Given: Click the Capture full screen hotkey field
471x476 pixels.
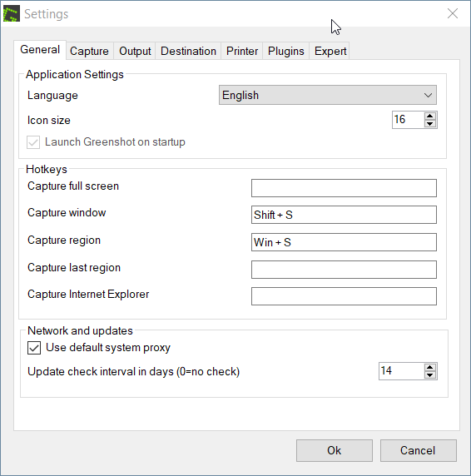Looking at the screenshot, I should 344,188.
